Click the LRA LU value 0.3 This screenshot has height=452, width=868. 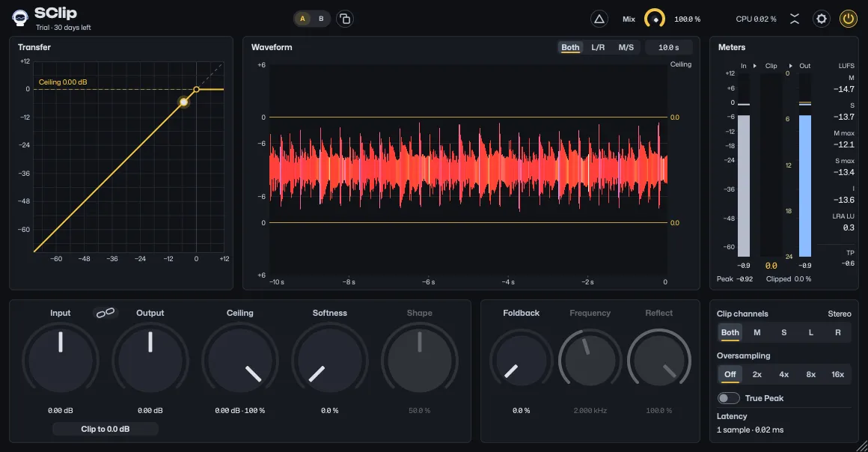click(x=849, y=227)
